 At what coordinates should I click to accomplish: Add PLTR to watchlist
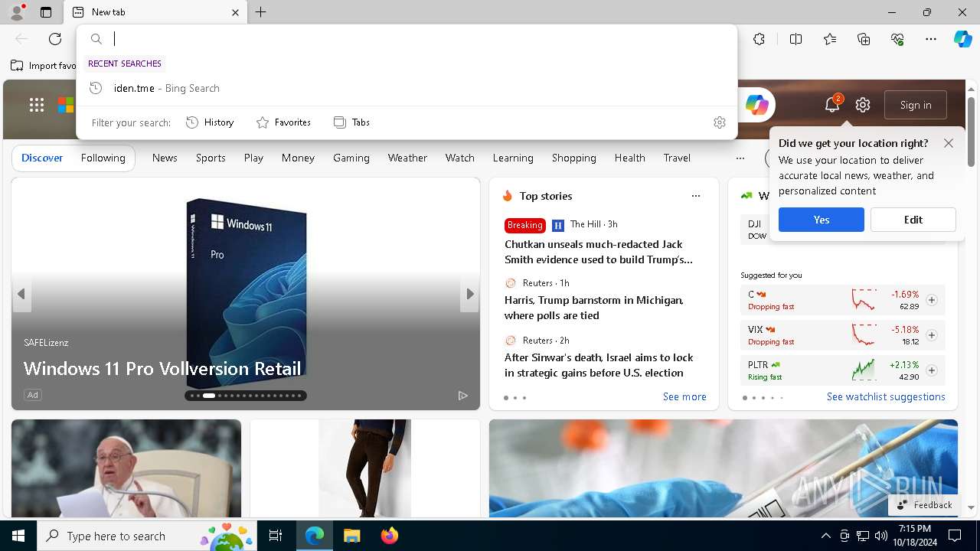click(932, 370)
